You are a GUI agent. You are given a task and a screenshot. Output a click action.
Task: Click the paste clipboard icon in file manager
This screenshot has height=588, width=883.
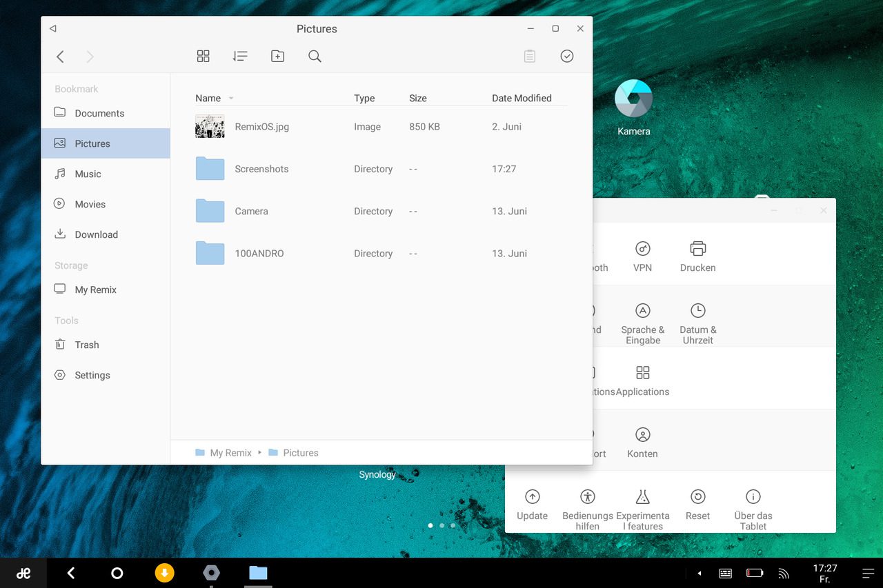[x=530, y=57]
